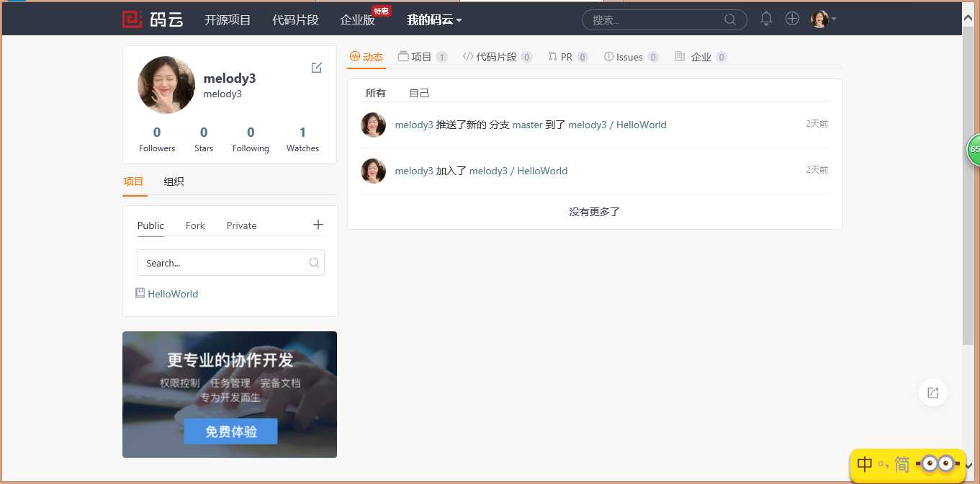Switch to the PR tab

coord(568,57)
